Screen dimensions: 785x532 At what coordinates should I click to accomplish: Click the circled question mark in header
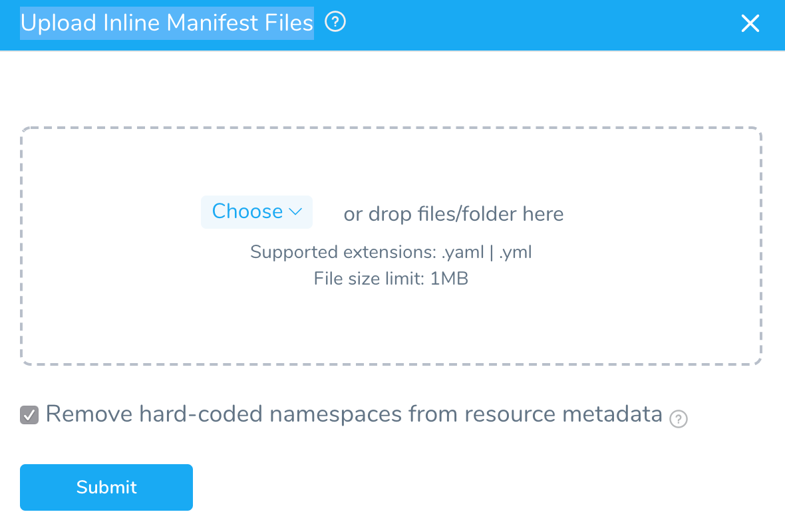click(335, 22)
